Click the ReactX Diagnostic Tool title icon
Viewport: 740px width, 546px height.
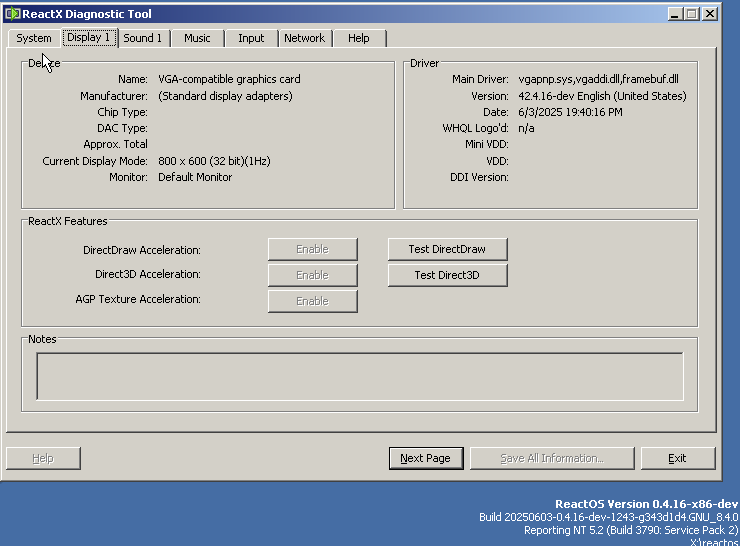pos(12,14)
